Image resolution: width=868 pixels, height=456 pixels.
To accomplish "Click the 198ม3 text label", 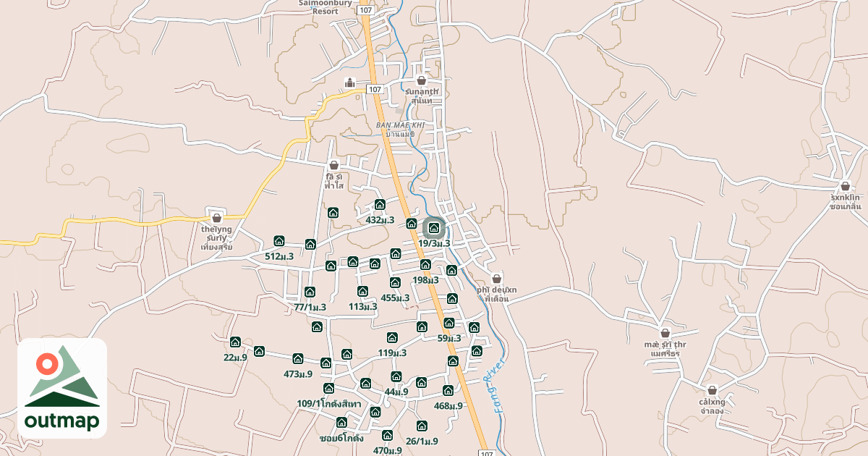I will [426, 280].
